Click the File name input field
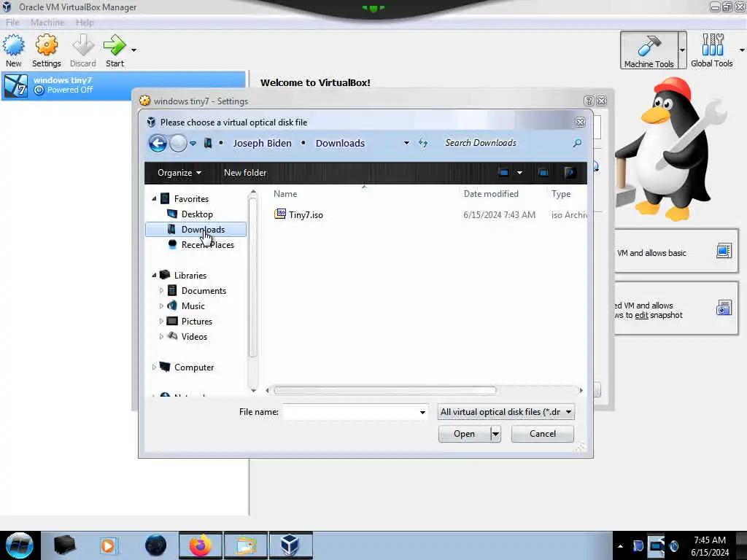 tap(350, 412)
